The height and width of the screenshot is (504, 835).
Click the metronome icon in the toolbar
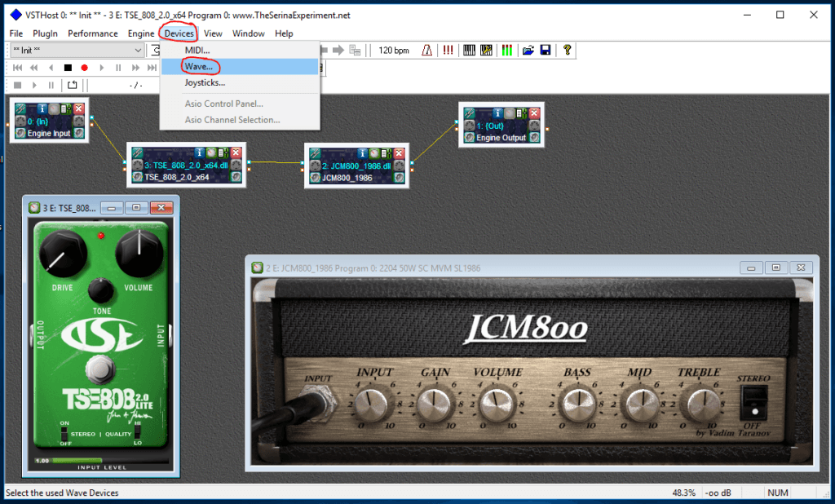click(x=427, y=50)
